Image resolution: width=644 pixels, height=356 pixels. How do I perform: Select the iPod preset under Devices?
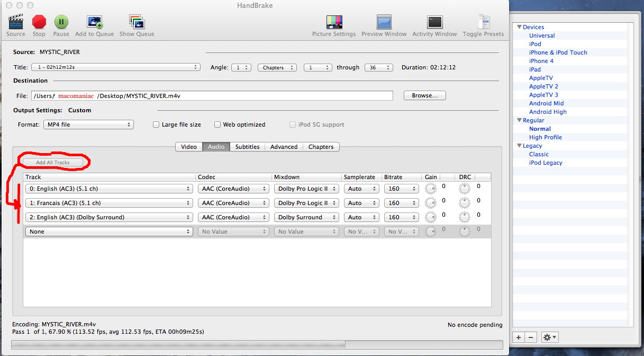click(535, 44)
